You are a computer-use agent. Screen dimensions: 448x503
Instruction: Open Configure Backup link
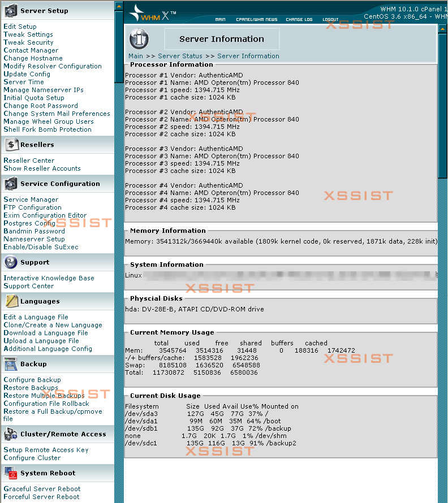point(32,380)
